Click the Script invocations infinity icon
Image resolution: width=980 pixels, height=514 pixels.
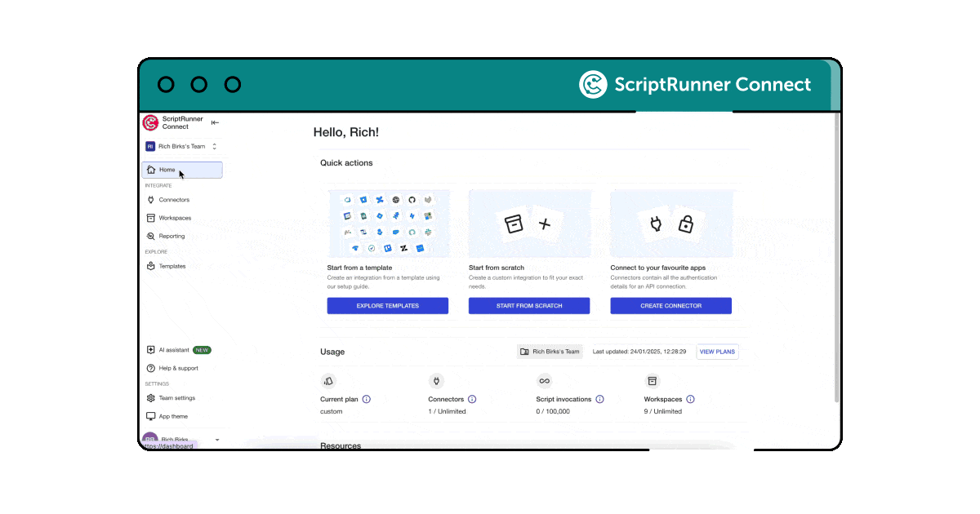pyautogui.click(x=544, y=380)
